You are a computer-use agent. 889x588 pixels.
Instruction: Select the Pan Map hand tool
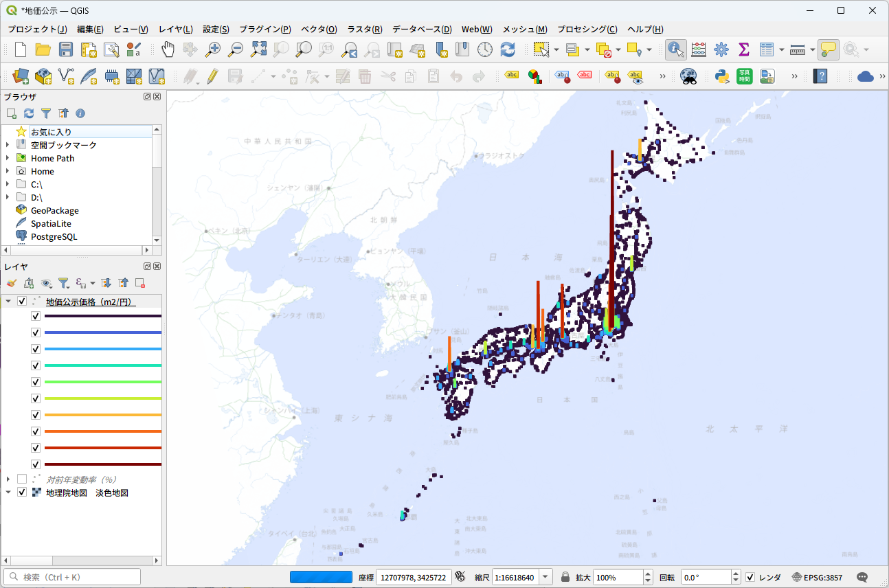click(168, 49)
